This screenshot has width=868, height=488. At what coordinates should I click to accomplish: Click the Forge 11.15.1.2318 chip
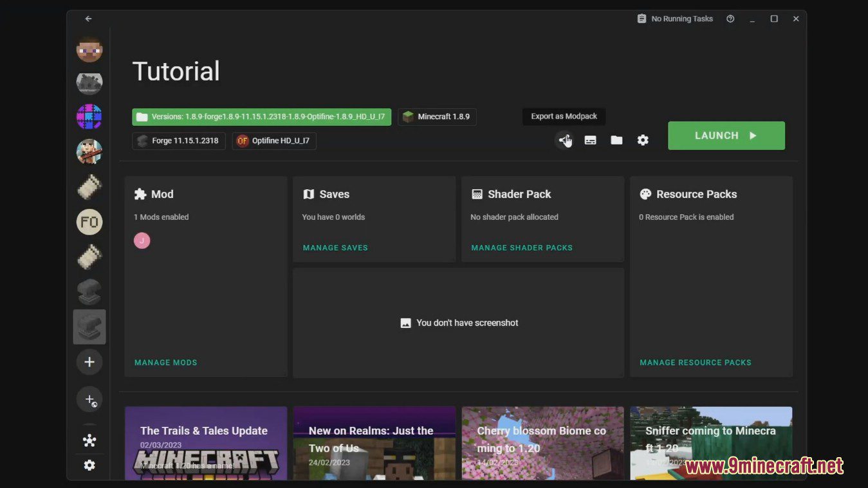pyautogui.click(x=179, y=141)
